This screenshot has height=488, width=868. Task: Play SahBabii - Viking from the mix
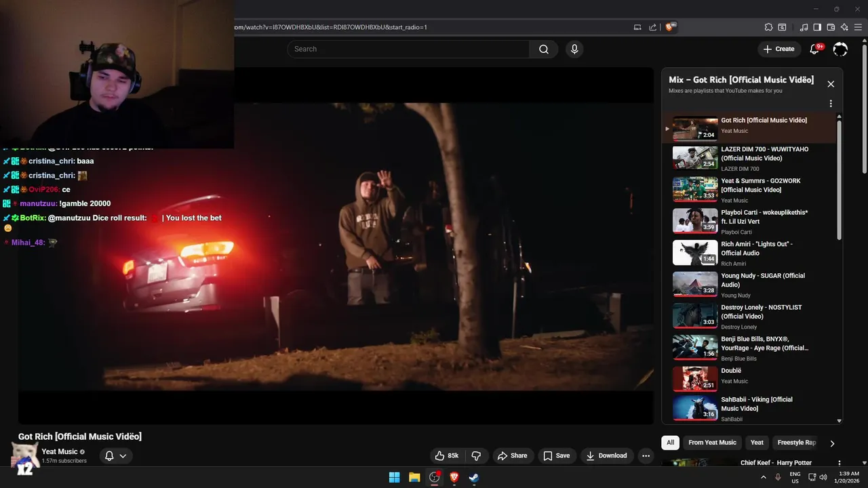(x=749, y=409)
